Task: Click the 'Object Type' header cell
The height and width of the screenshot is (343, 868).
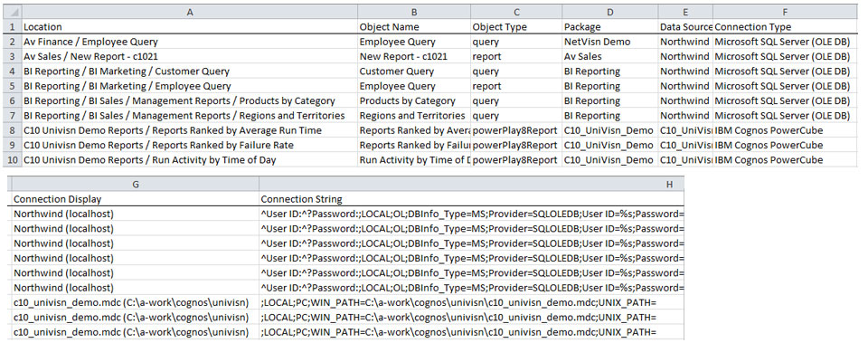Action: 516,26
